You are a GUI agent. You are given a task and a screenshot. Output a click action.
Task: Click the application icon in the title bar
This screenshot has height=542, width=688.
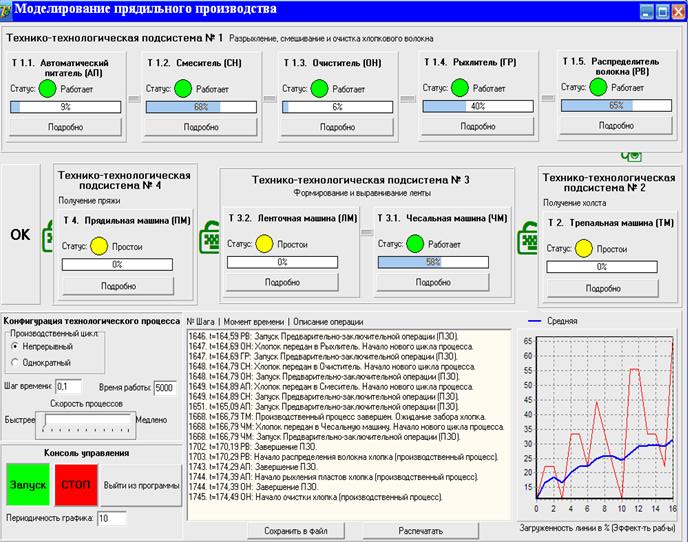click(x=6, y=11)
